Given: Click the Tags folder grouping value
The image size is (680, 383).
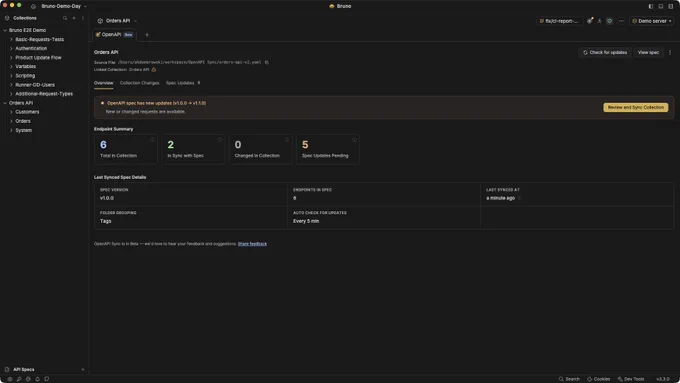Looking at the screenshot, I should 105,221.
